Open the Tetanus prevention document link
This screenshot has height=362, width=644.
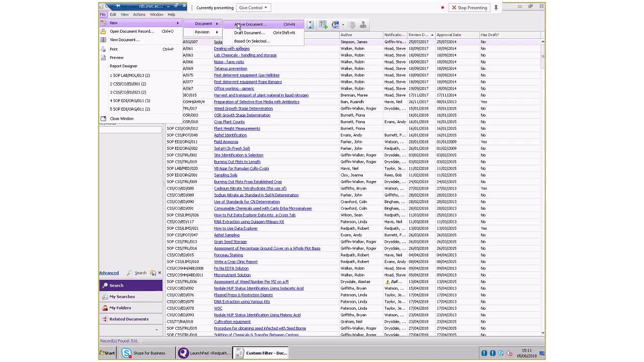click(230, 68)
